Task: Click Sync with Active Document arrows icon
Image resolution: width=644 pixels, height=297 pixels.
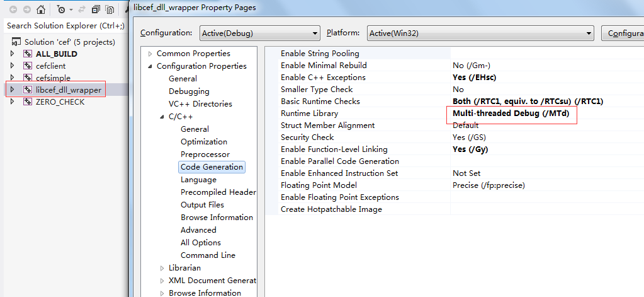Action: pos(81,9)
